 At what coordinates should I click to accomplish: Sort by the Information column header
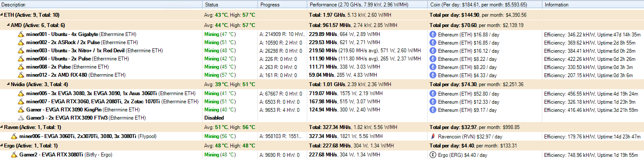point(593,5)
